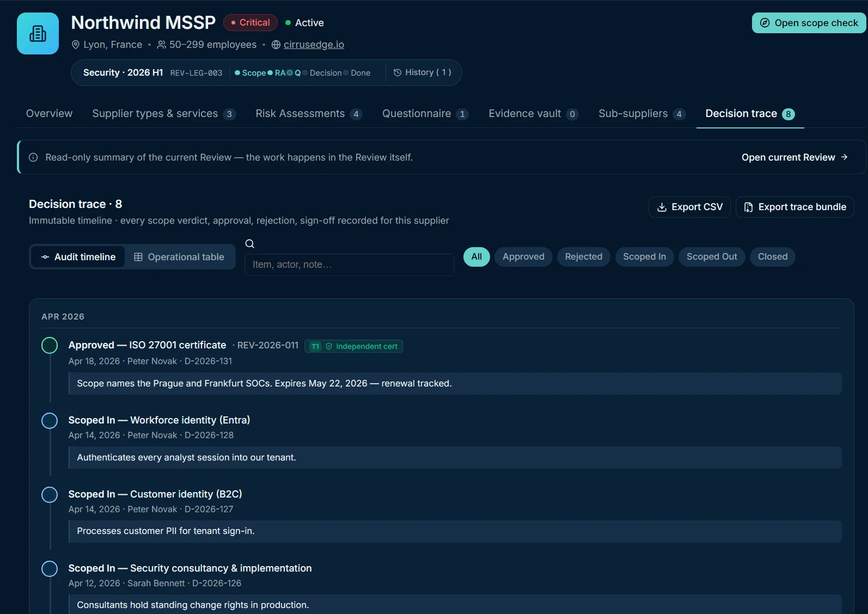Switch to Operational table view
Screen dimensions: 868x614
(x=179, y=257)
